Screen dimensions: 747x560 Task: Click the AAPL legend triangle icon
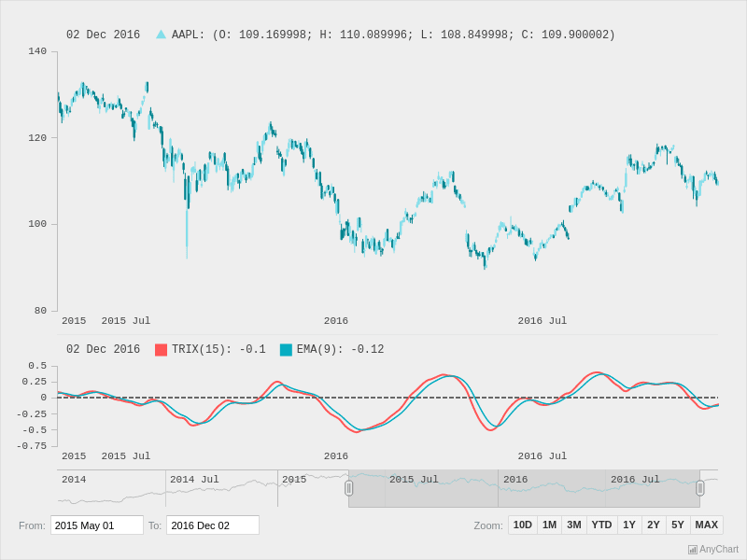coord(161,35)
